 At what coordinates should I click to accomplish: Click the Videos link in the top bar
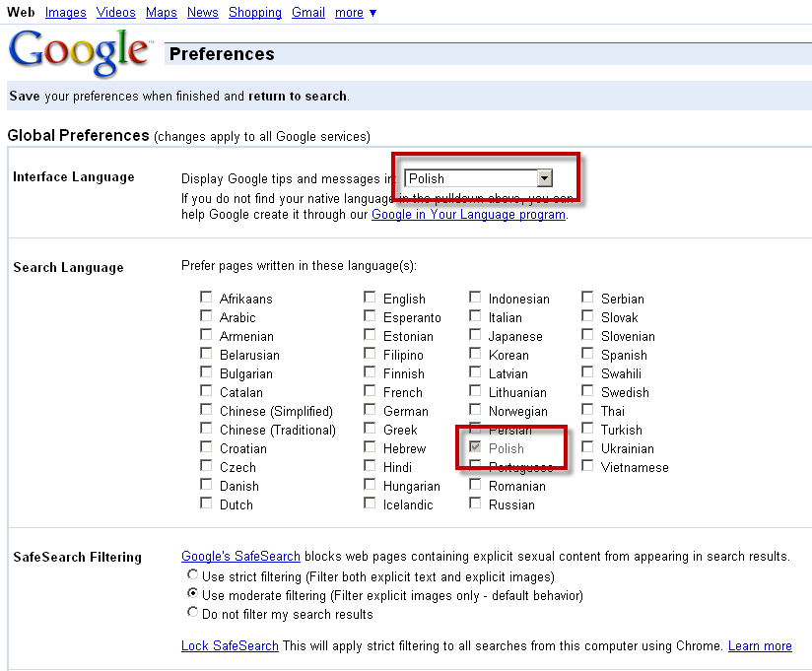tap(115, 12)
